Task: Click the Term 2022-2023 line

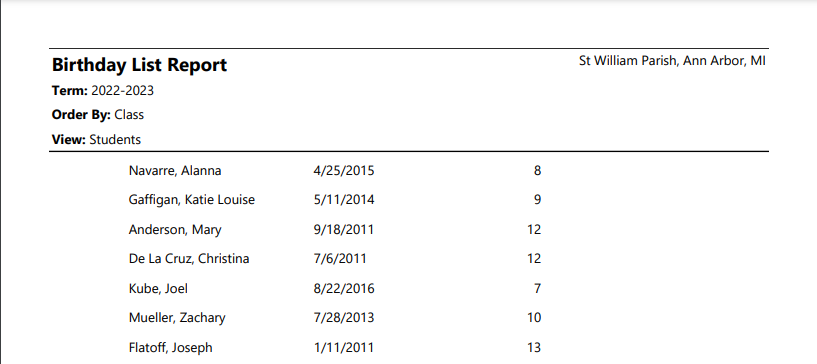Action: [x=103, y=91]
